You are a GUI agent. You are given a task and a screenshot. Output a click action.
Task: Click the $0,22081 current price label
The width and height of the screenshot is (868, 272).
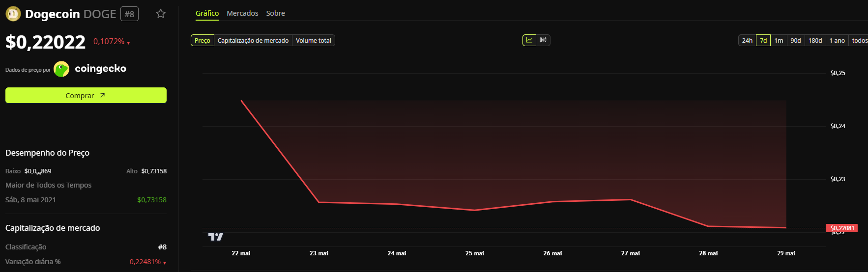click(842, 228)
